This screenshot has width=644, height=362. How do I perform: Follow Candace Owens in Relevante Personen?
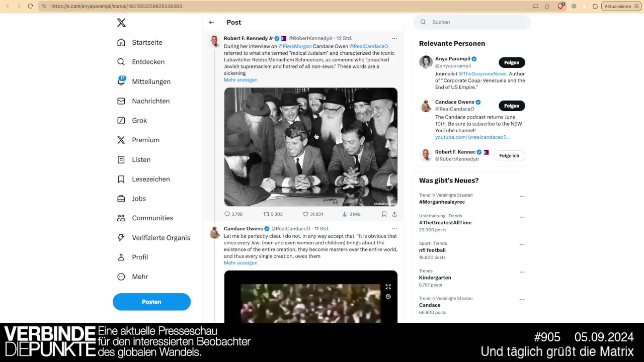coord(512,106)
